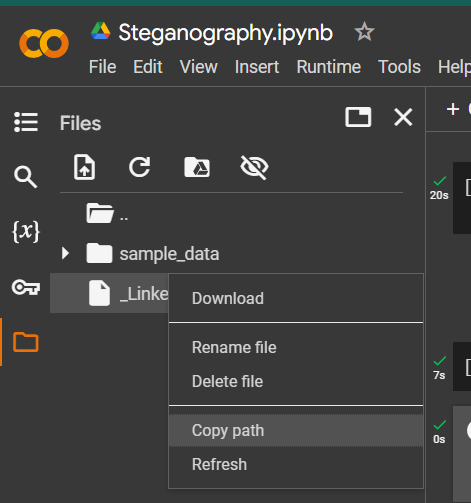Choose Copy path from the context menu

(296, 430)
